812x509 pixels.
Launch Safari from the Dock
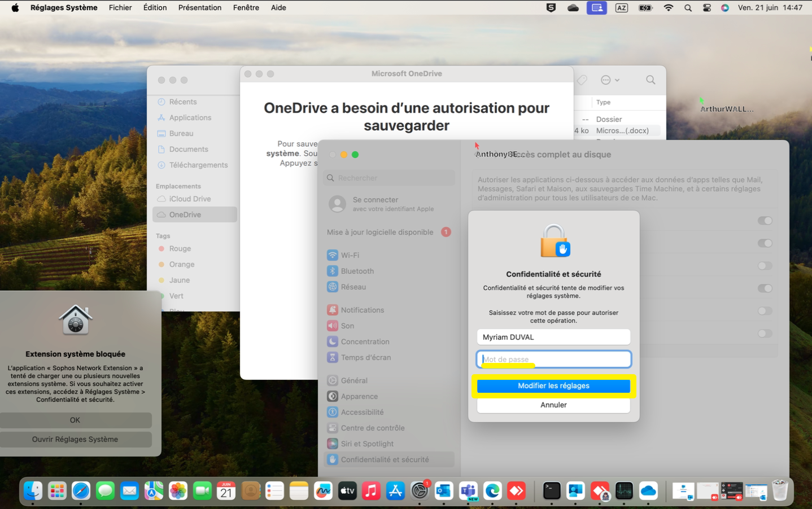coord(81,491)
